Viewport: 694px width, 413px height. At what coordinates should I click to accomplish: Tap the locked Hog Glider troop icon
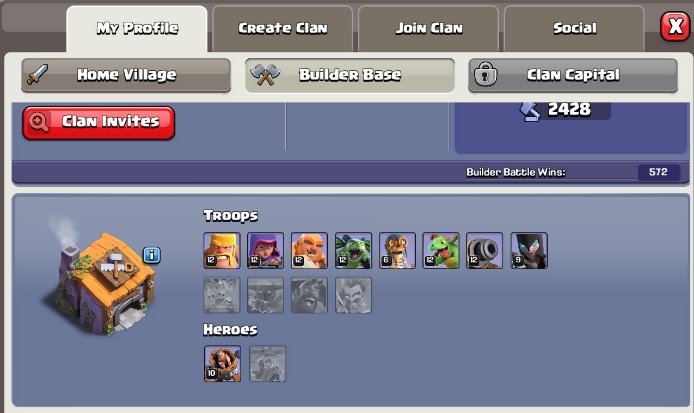309,295
